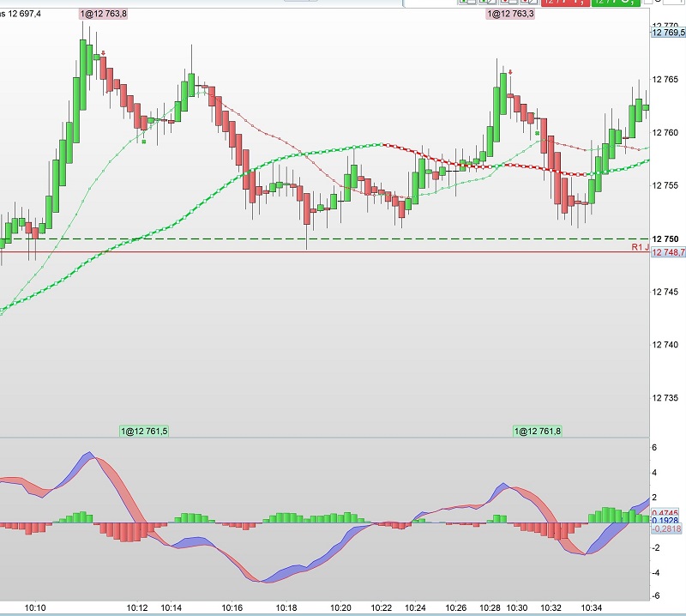Click the 12 740 price axis label
Screen dimensions: 686x616
[665, 345]
